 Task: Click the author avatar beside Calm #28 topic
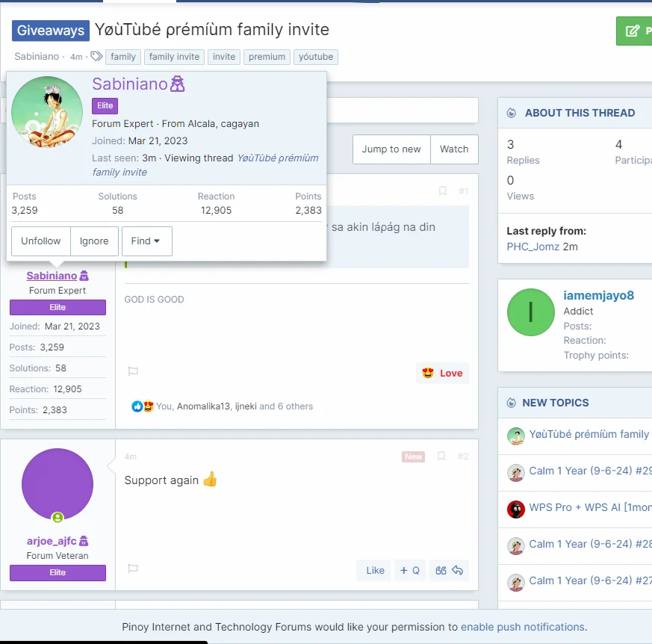click(x=515, y=546)
